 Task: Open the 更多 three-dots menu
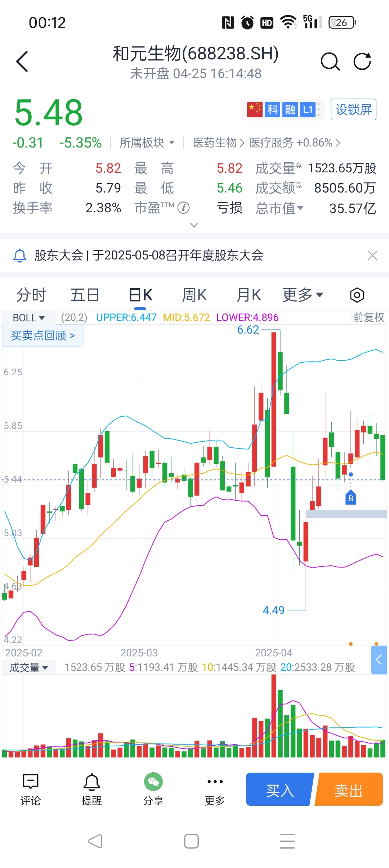click(215, 790)
